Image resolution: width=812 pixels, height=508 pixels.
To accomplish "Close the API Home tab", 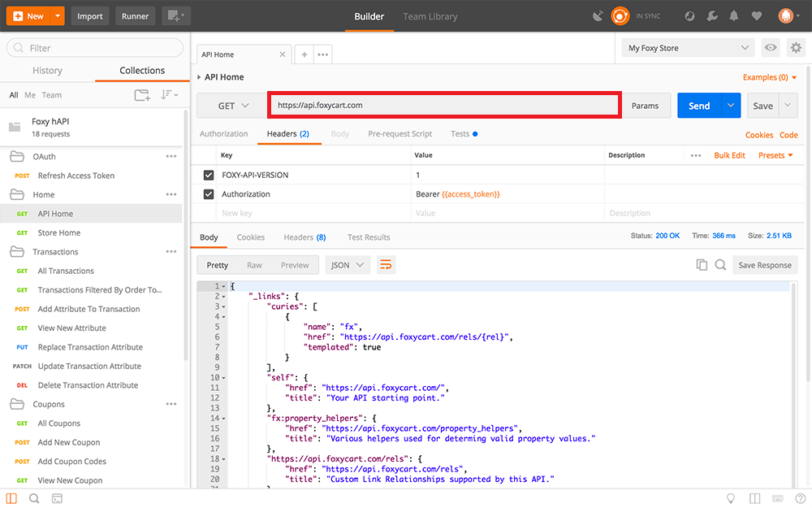I will point(283,54).
